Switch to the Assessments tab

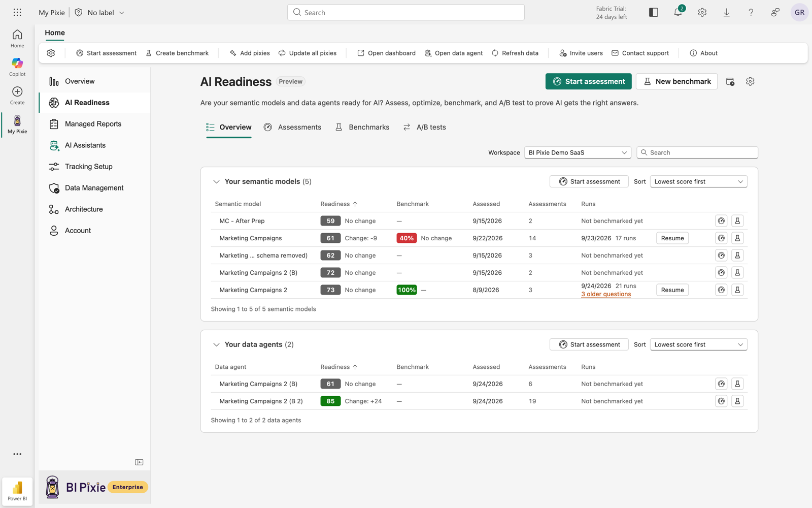coord(292,127)
